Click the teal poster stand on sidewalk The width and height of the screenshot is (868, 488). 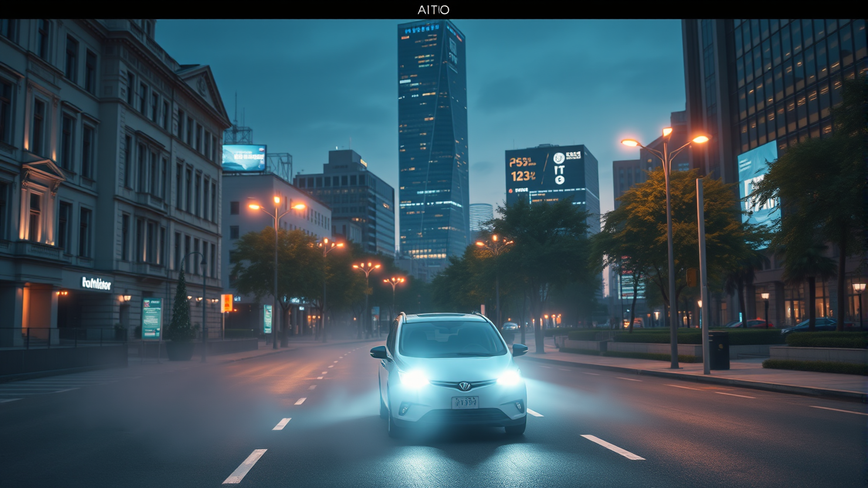(151, 318)
